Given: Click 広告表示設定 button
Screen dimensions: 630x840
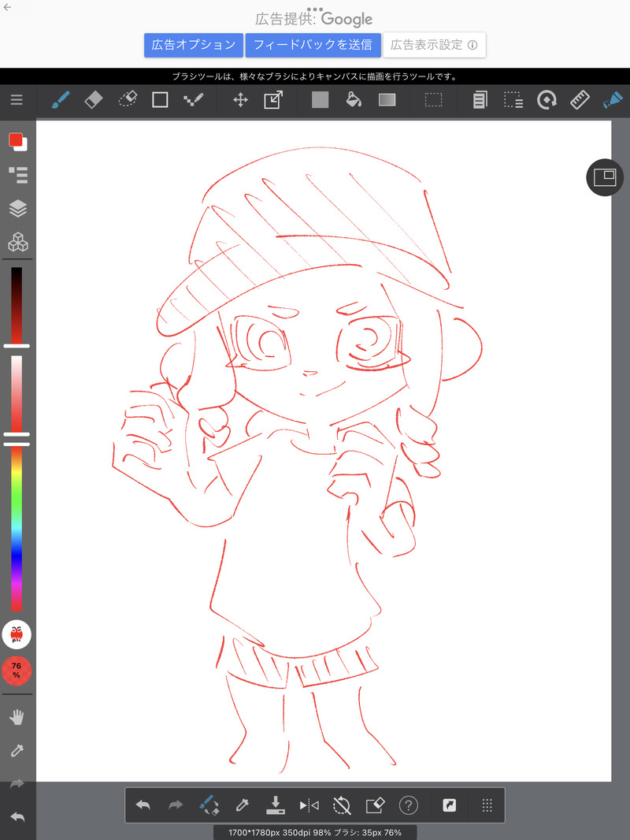Looking at the screenshot, I should tap(434, 45).
